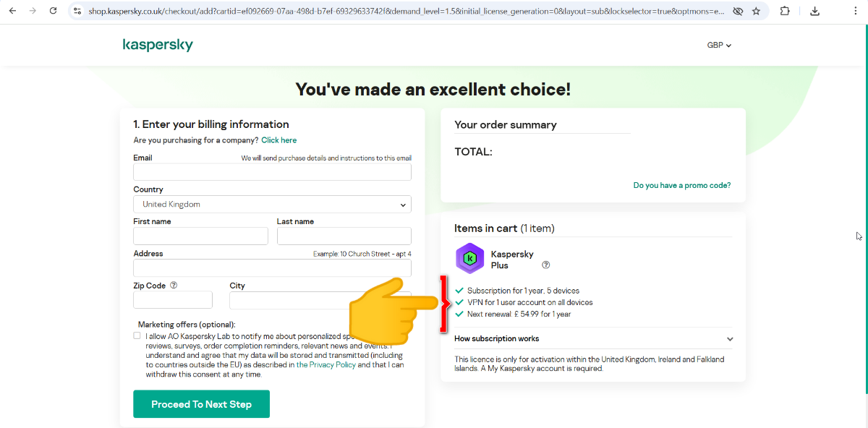Click the Kaspersky logo
Screen dimensions: 868x428
[x=158, y=45]
